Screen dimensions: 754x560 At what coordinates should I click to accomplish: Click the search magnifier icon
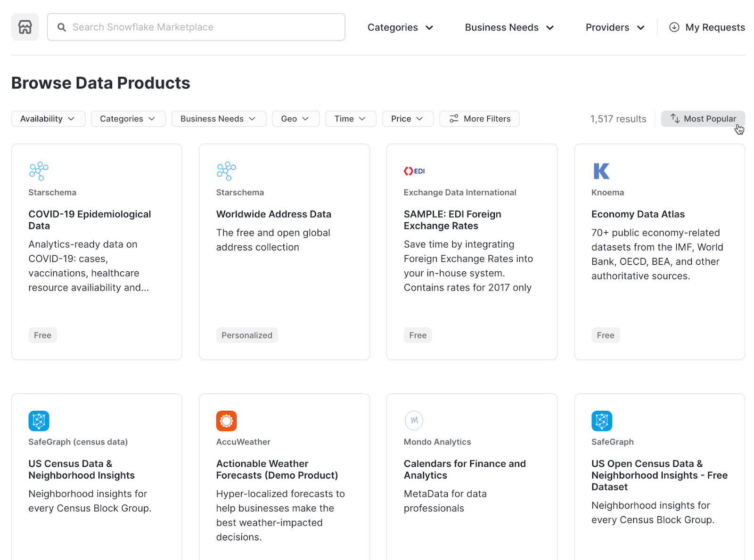tap(61, 27)
